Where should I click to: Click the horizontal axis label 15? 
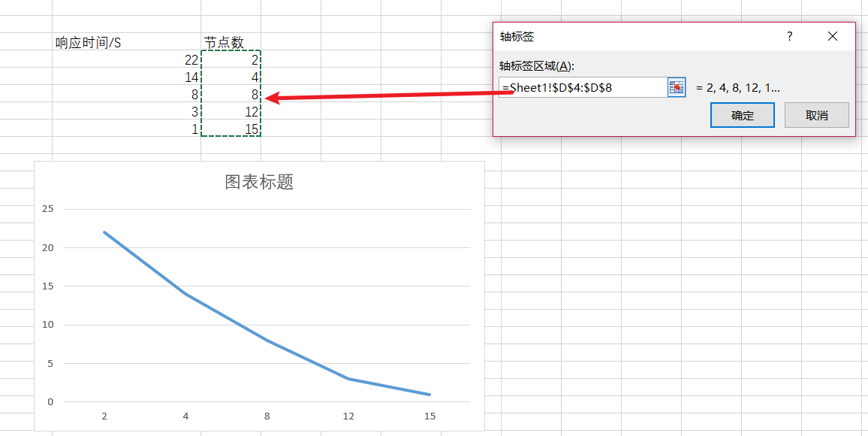click(429, 416)
